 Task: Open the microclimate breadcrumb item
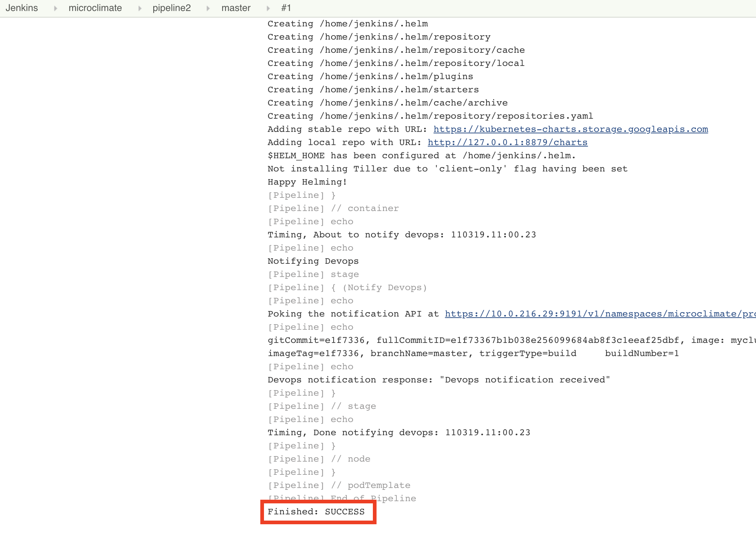[95, 8]
